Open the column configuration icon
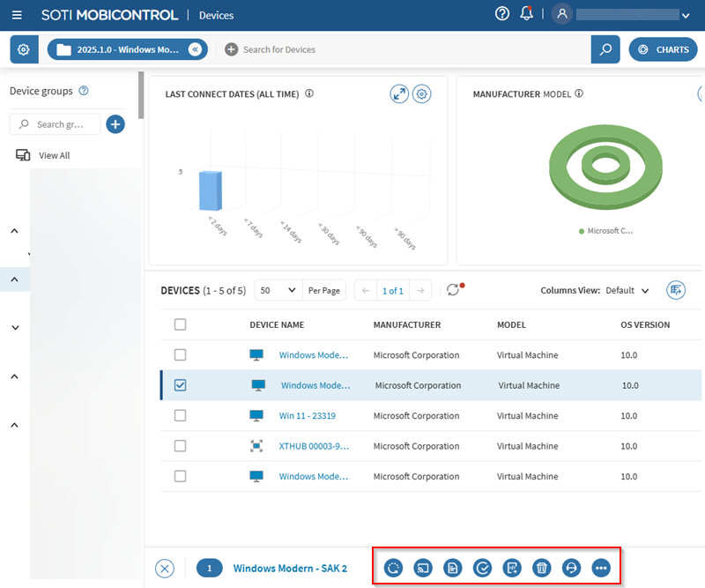 coord(676,290)
